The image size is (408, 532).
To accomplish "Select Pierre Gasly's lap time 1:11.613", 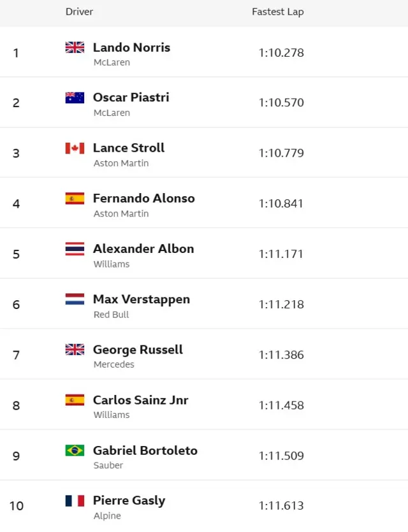I will (281, 506).
